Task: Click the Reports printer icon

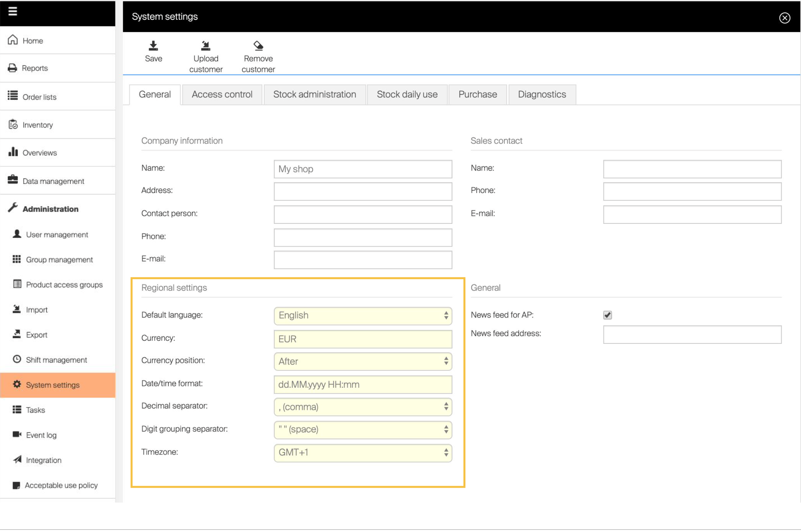Action: click(x=12, y=68)
